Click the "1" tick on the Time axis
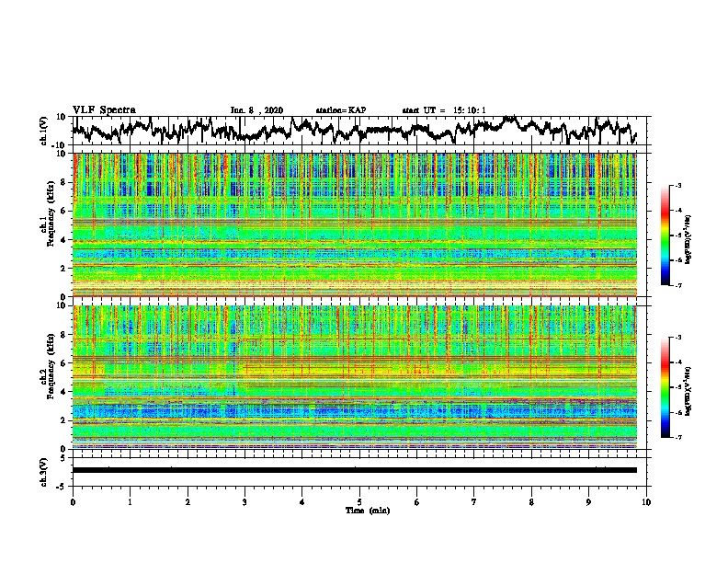The width and height of the screenshot is (728, 563). pos(130,502)
